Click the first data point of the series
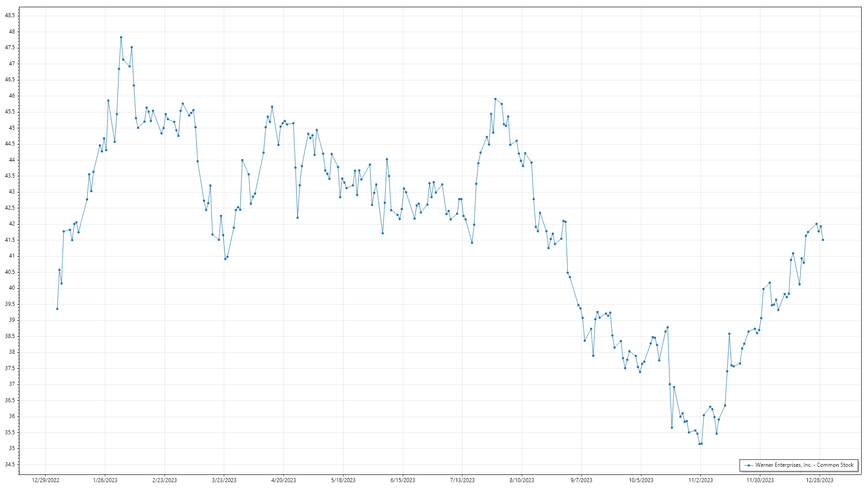This screenshot has width=868, height=488. tap(57, 309)
